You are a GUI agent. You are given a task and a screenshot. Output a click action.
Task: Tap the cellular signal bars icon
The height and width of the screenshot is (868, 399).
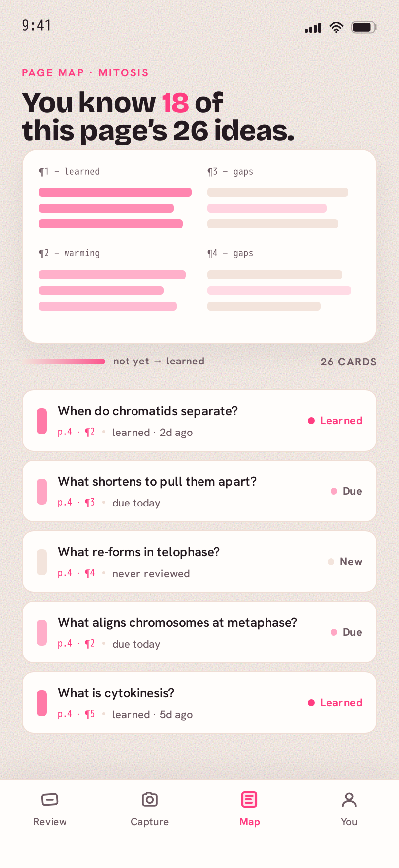point(313,28)
